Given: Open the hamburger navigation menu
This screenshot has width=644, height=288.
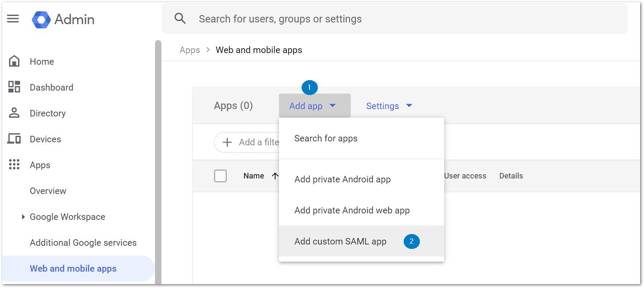Looking at the screenshot, I should [13, 18].
